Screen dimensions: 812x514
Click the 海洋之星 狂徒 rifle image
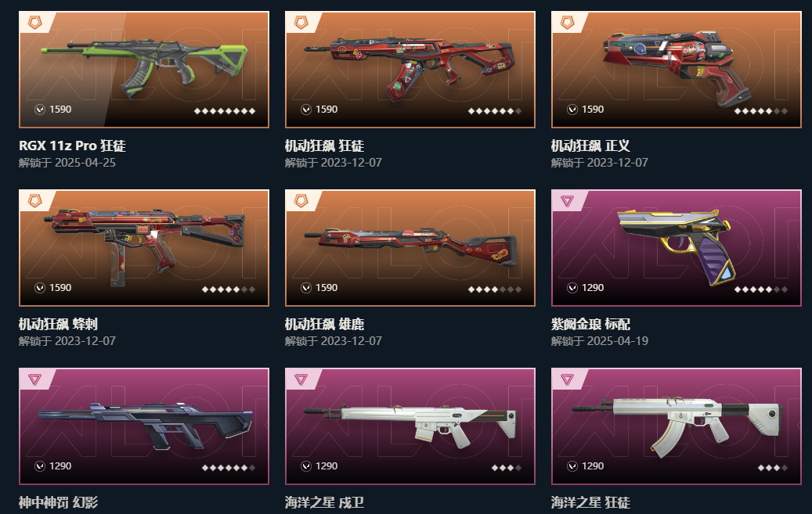pyautogui.click(x=677, y=426)
